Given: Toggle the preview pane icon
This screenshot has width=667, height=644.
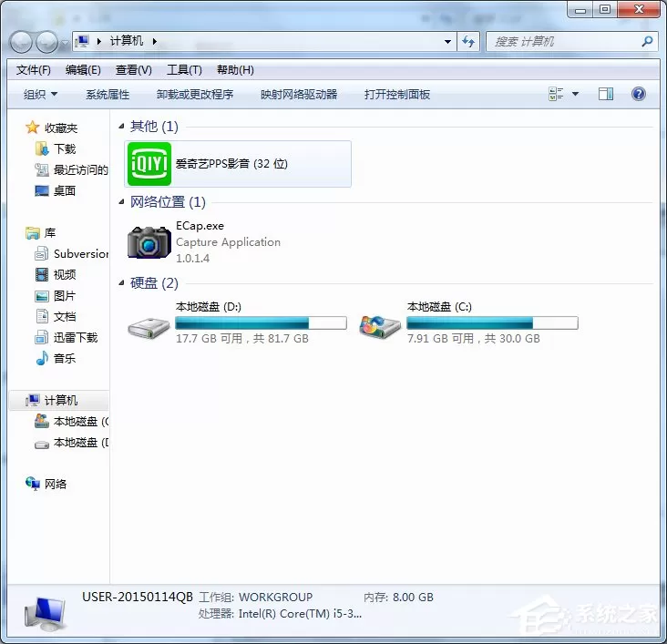Looking at the screenshot, I should tap(606, 94).
